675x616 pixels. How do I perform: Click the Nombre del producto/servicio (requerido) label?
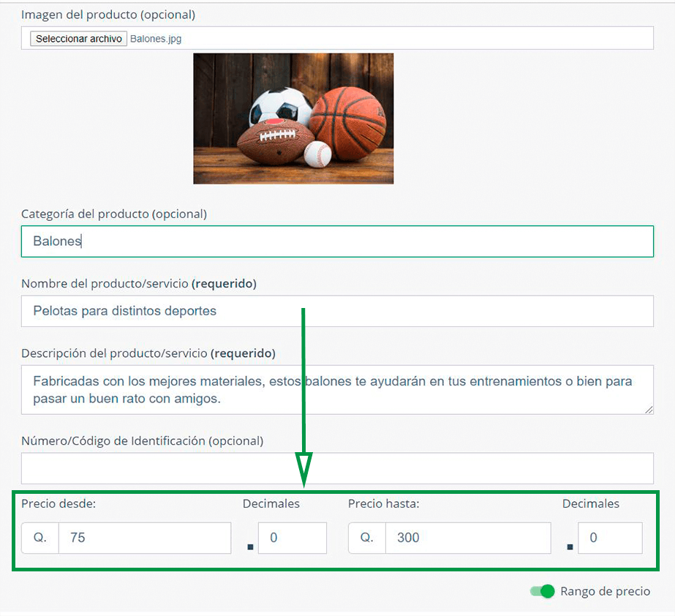[x=139, y=284]
